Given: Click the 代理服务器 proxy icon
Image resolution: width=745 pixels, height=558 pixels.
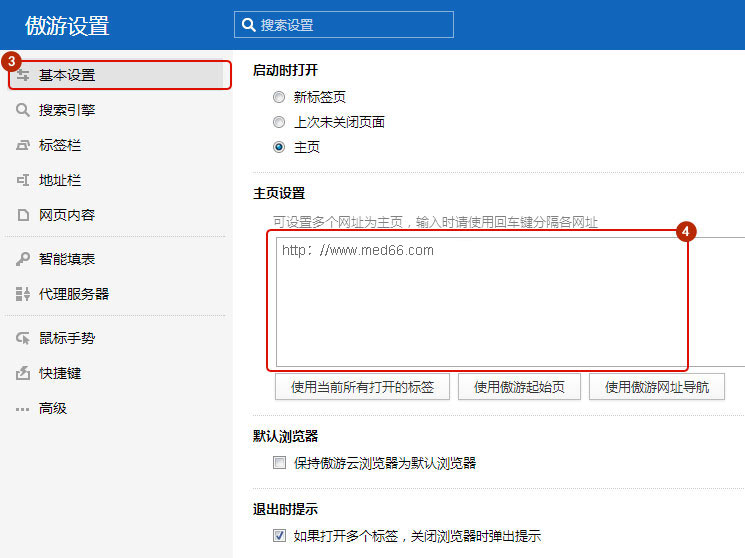Looking at the screenshot, I should 23,294.
